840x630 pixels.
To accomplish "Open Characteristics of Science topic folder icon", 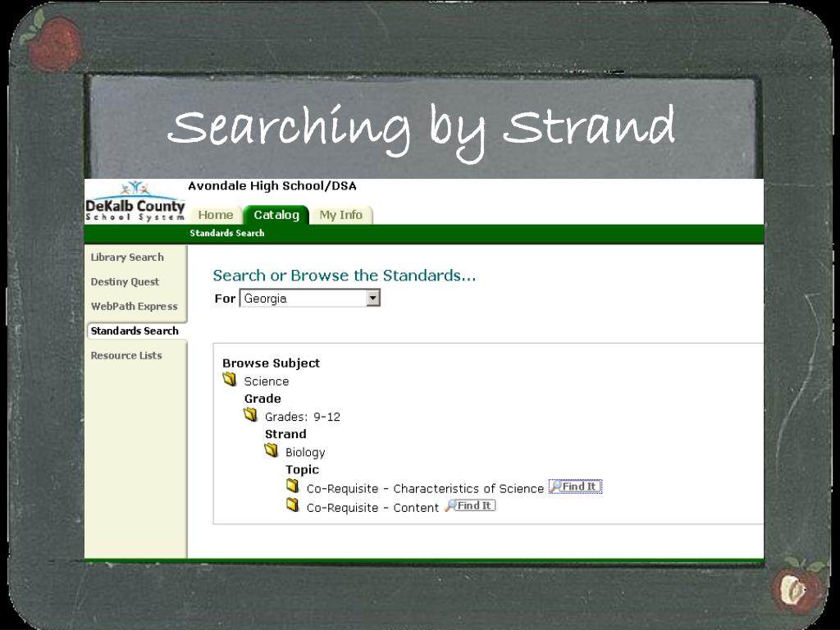I will click(292, 486).
